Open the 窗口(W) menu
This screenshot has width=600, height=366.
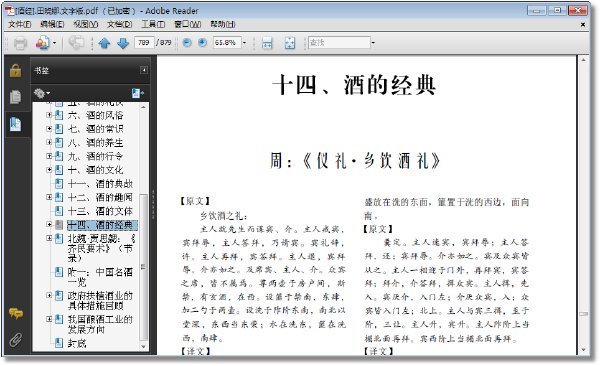click(188, 24)
